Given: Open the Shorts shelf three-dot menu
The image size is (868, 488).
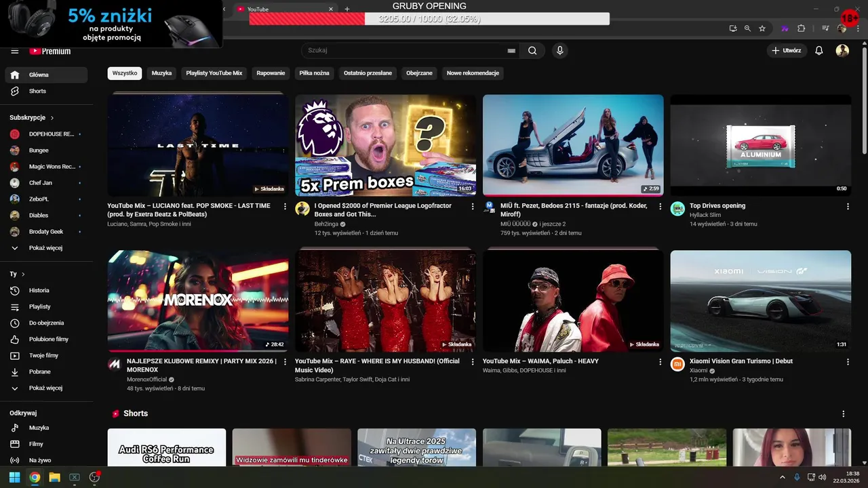Looking at the screenshot, I should [844, 413].
